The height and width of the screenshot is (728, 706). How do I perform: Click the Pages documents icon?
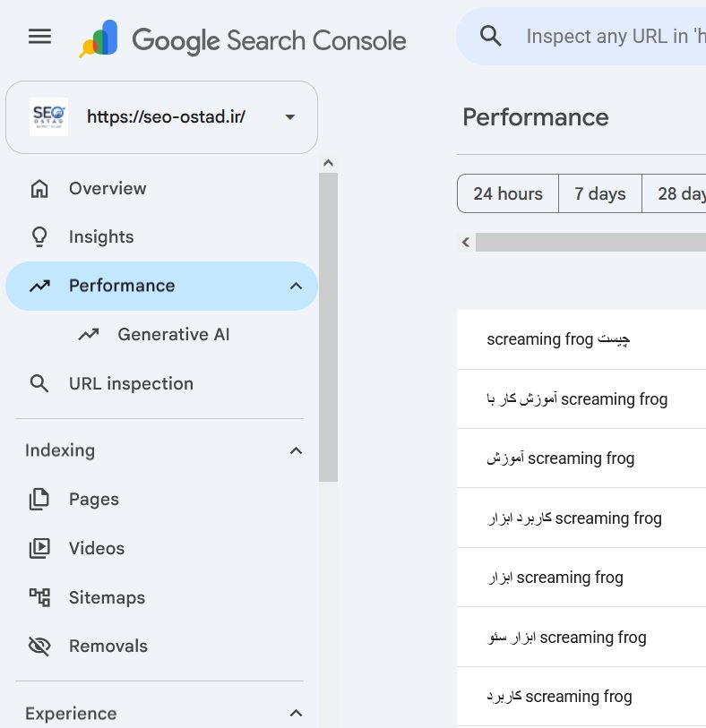point(39,499)
